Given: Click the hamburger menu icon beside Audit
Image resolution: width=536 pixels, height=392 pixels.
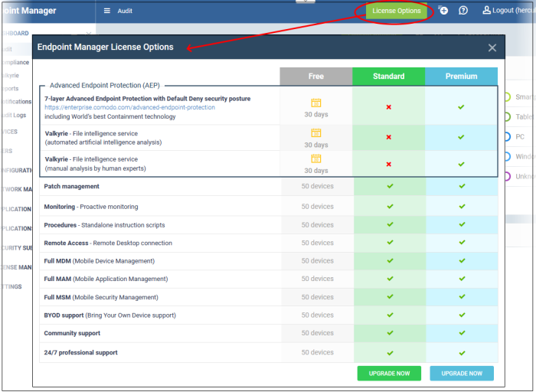Looking at the screenshot, I should tap(107, 11).
